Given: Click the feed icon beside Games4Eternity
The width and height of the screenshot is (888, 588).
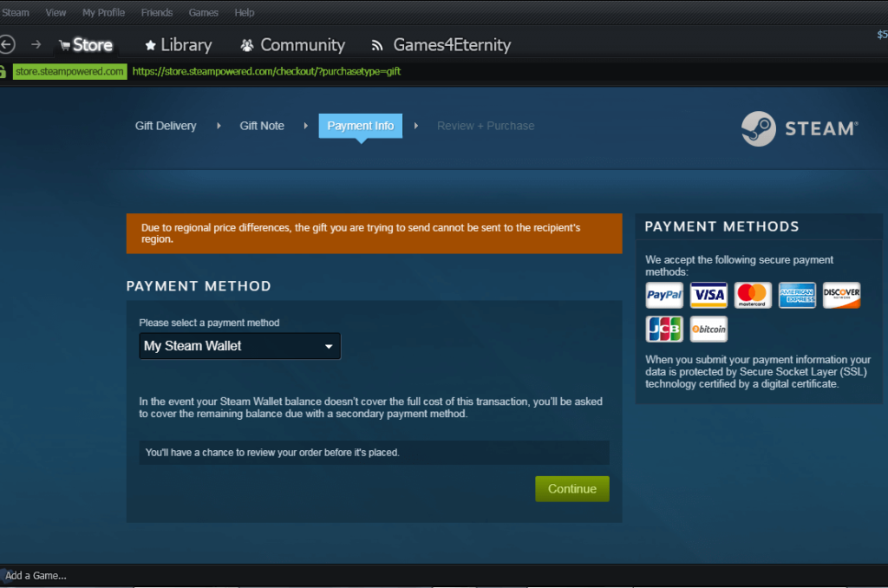Looking at the screenshot, I should pos(377,45).
